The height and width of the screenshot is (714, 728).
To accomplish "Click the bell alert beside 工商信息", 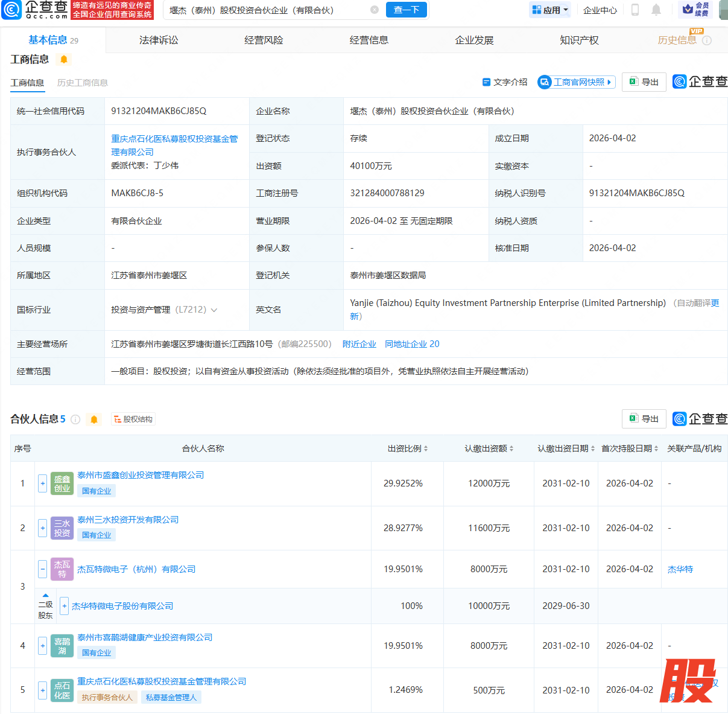I will pyautogui.click(x=64, y=59).
